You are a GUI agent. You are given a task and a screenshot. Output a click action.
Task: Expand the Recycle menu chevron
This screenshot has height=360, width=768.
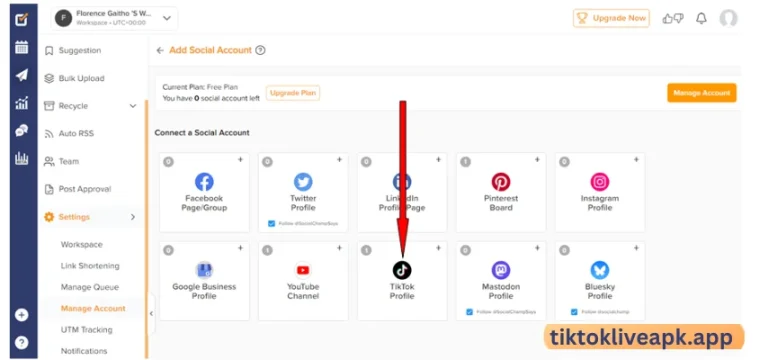click(133, 106)
